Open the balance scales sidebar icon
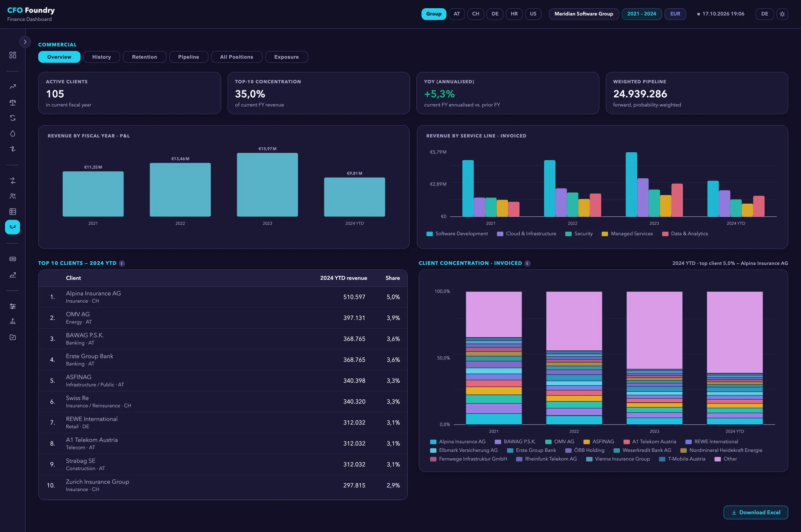Image resolution: width=801 pixels, height=532 pixels. (x=12, y=103)
